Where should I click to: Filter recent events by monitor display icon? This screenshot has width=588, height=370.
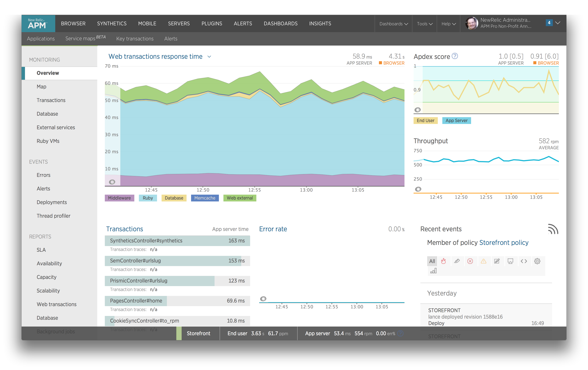tap(510, 261)
